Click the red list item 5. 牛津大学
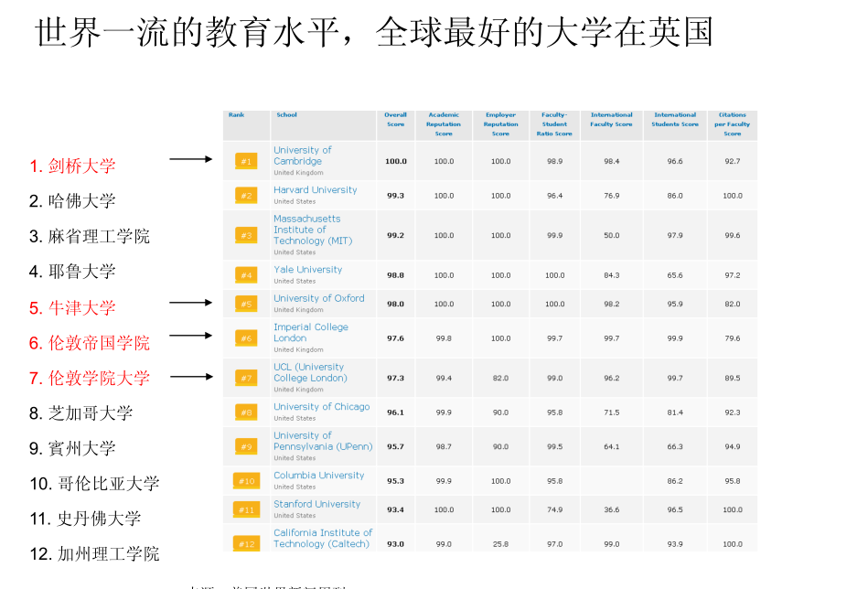 (x=72, y=308)
